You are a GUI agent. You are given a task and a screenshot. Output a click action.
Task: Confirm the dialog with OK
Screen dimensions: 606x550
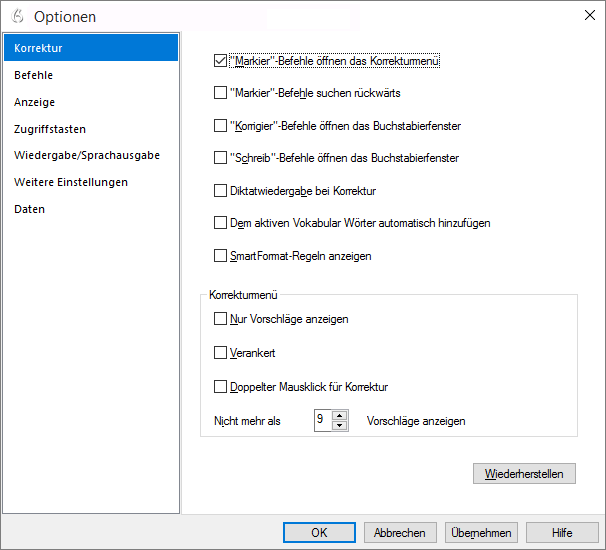pyautogui.click(x=319, y=533)
